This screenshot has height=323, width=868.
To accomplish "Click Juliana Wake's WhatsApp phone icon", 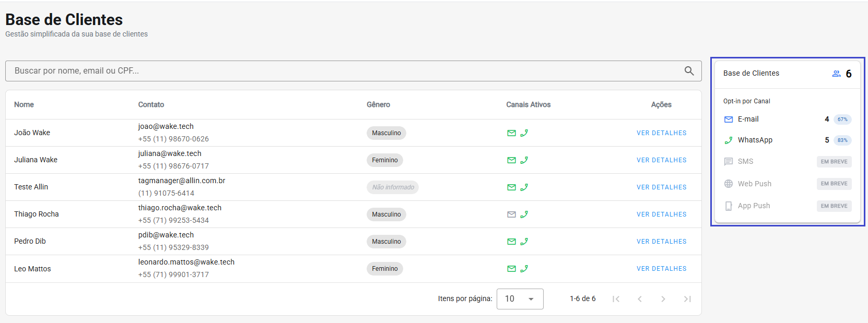I will [524, 160].
